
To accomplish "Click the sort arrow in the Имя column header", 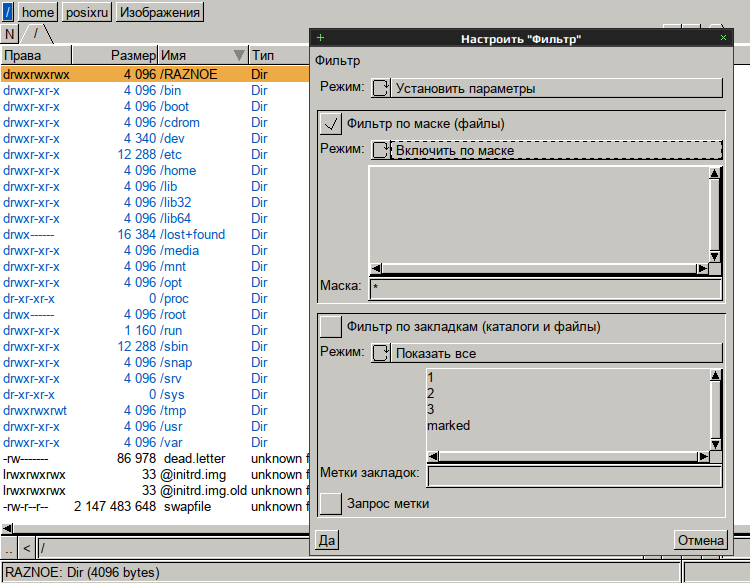I will point(238,55).
